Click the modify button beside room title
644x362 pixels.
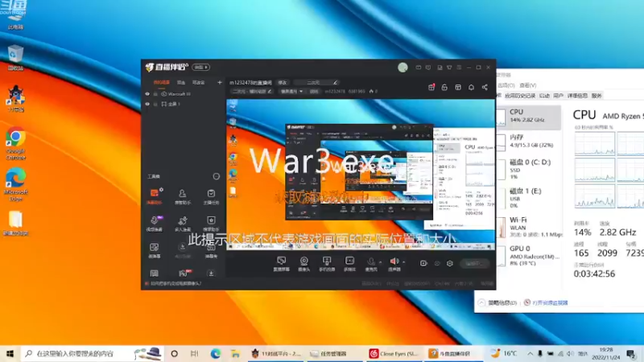click(x=283, y=83)
